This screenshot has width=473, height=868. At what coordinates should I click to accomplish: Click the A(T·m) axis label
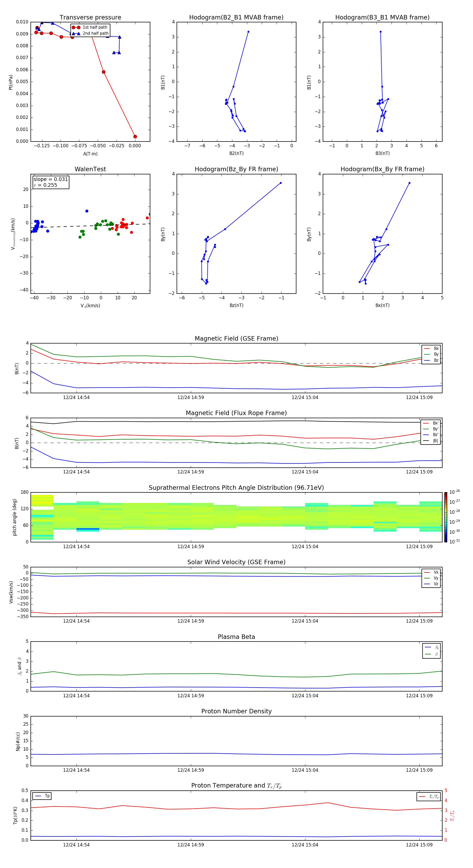click(90, 154)
